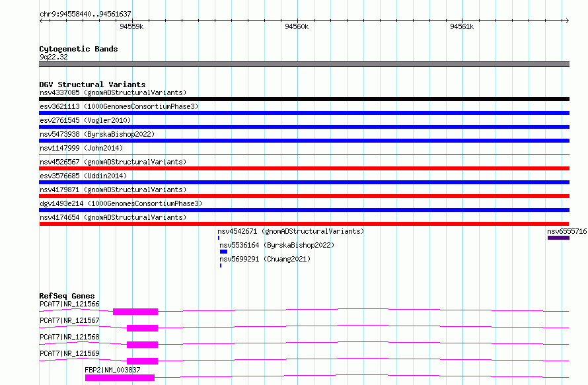Viewport: 588px width, 385px height.
Task: Click the nsv5536164 (ByrskaBishop2022) label
Action: pyautogui.click(x=277, y=245)
